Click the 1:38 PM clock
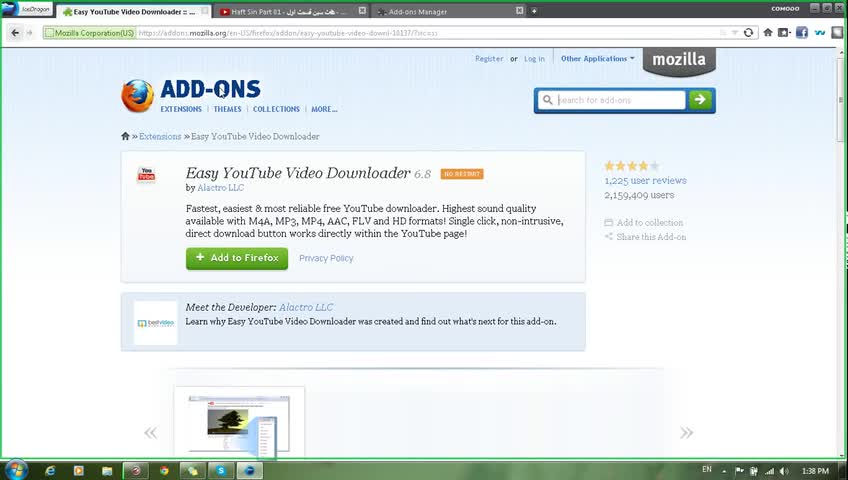Image resolution: width=848 pixels, height=480 pixels. [x=815, y=471]
